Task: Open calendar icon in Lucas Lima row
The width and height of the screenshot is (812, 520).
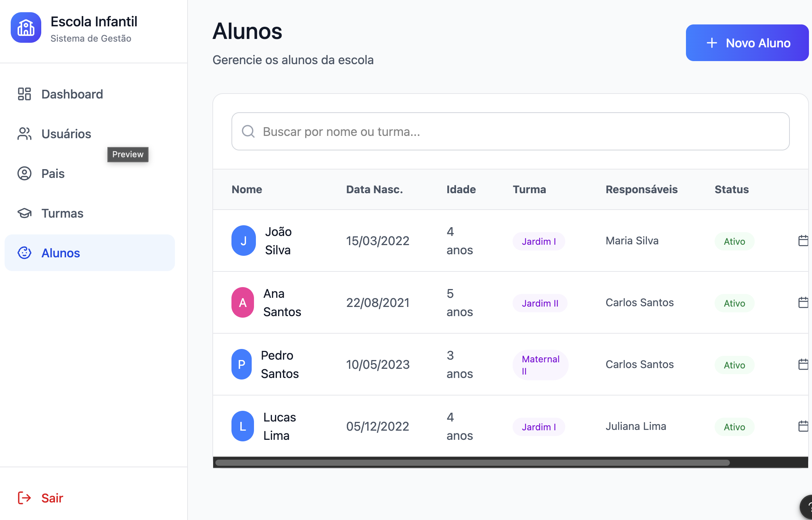Action: pos(804,426)
